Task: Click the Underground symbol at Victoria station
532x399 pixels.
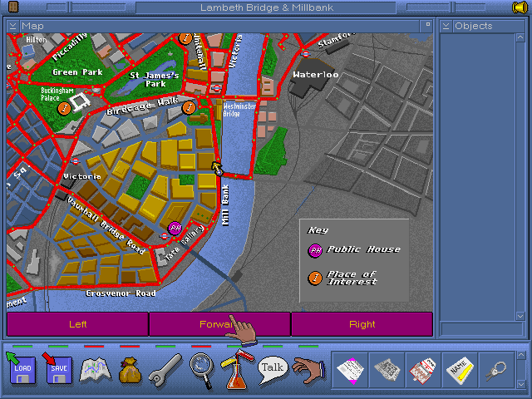Action: 76,161
